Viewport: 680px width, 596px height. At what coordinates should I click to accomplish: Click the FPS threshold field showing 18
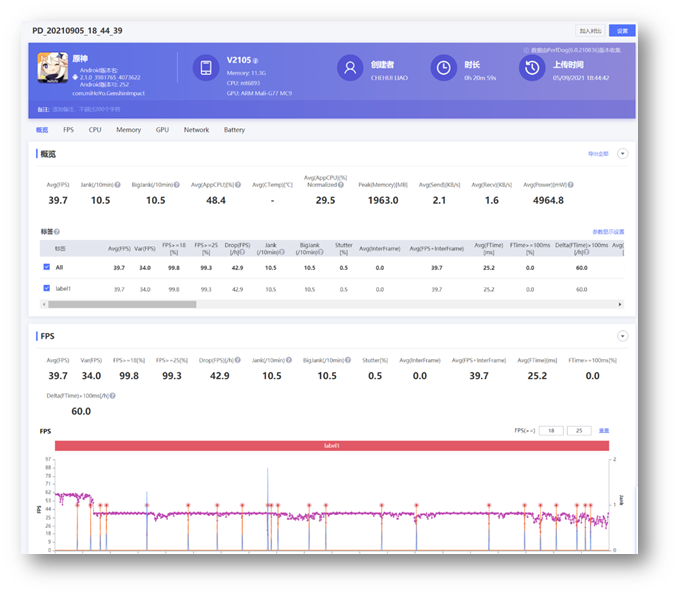coord(551,430)
